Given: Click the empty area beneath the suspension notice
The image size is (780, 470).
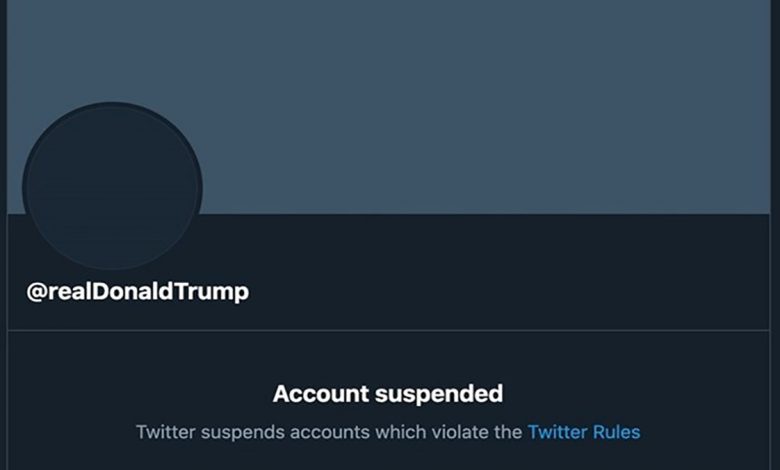Looking at the screenshot, I should tap(389, 458).
